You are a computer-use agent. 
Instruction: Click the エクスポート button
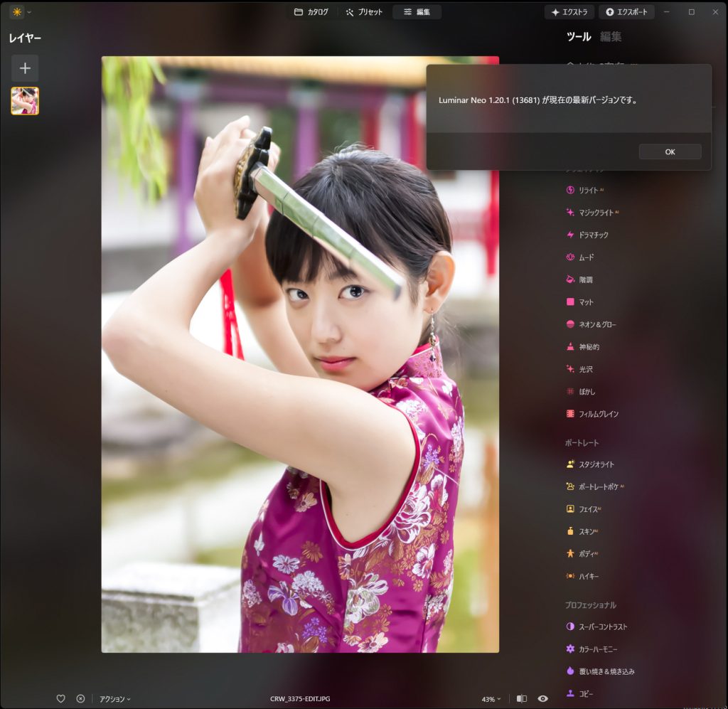(x=626, y=12)
